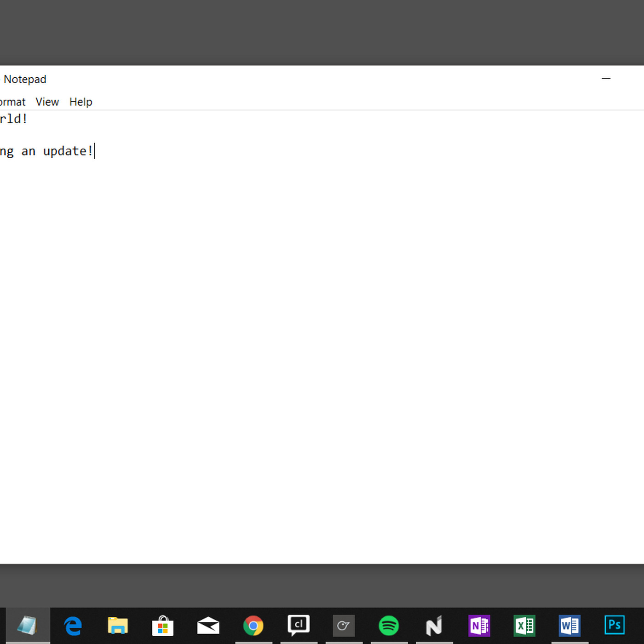Launch Google Chrome from taskbar

click(253, 626)
